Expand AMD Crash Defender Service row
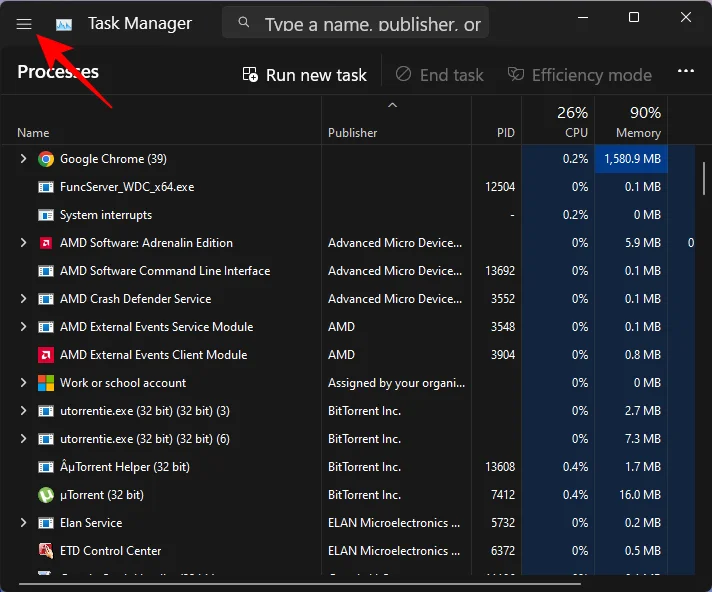The width and height of the screenshot is (712, 592). pyautogui.click(x=23, y=299)
